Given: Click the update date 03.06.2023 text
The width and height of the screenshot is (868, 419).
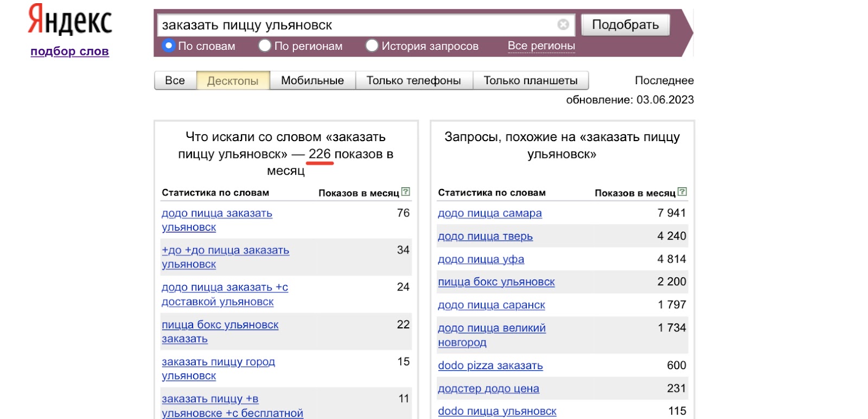Looking at the screenshot, I should coord(665,100).
